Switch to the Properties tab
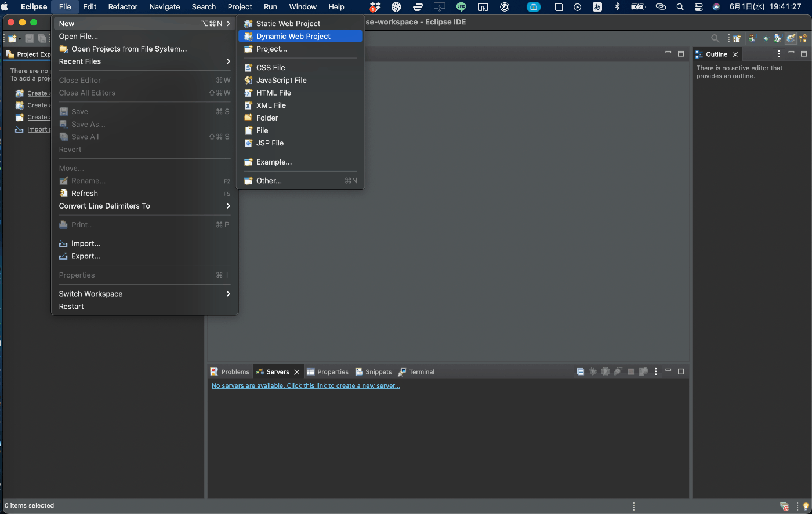Viewport: 812px width, 514px height. pos(328,372)
